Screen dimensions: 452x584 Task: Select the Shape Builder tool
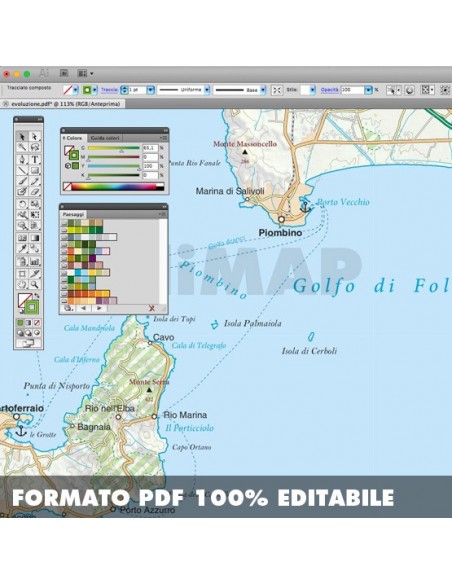pyautogui.click(x=22, y=225)
